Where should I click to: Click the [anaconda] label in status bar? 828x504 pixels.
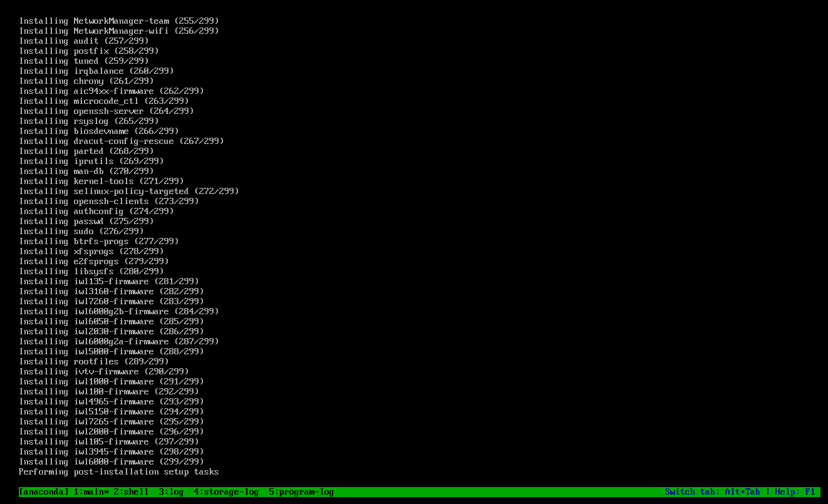[44, 492]
